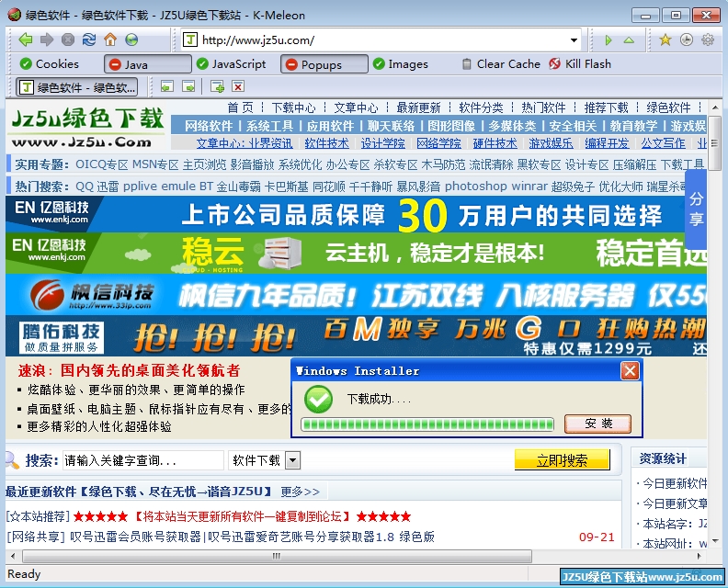Click the URL address field

pyautogui.click(x=381, y=40)
